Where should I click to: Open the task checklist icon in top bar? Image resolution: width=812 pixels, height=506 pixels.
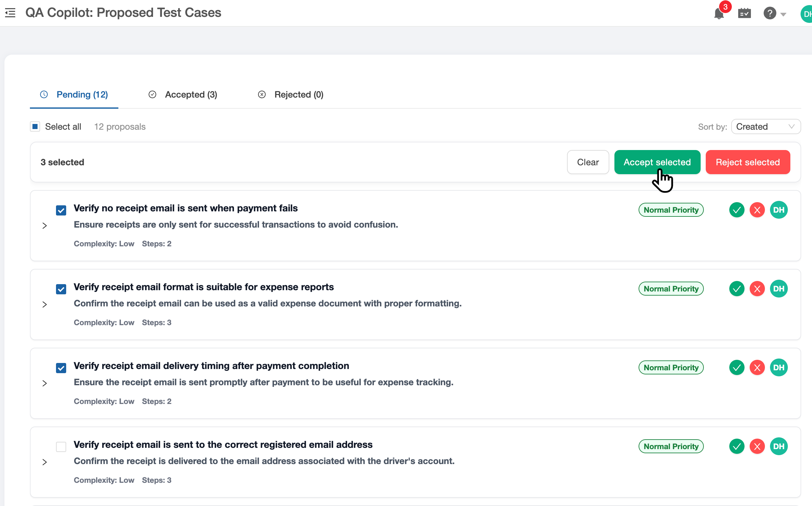[744, 14]
